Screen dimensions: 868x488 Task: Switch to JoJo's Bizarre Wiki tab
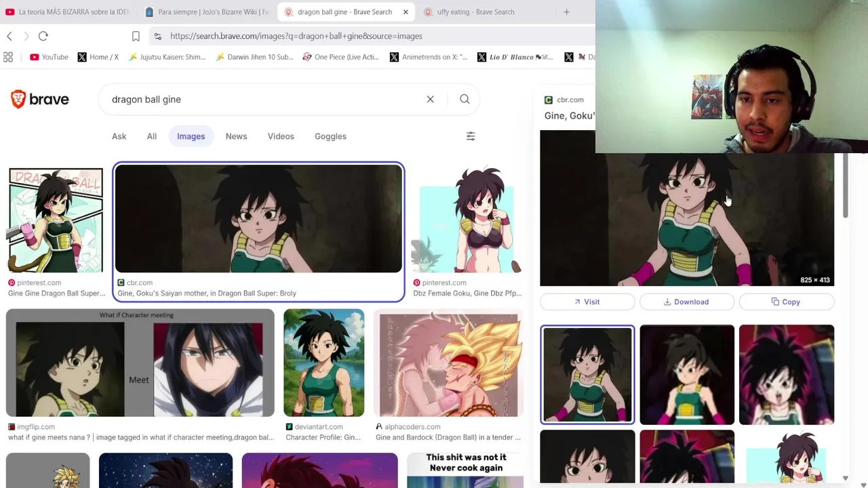tap(208, 12)
